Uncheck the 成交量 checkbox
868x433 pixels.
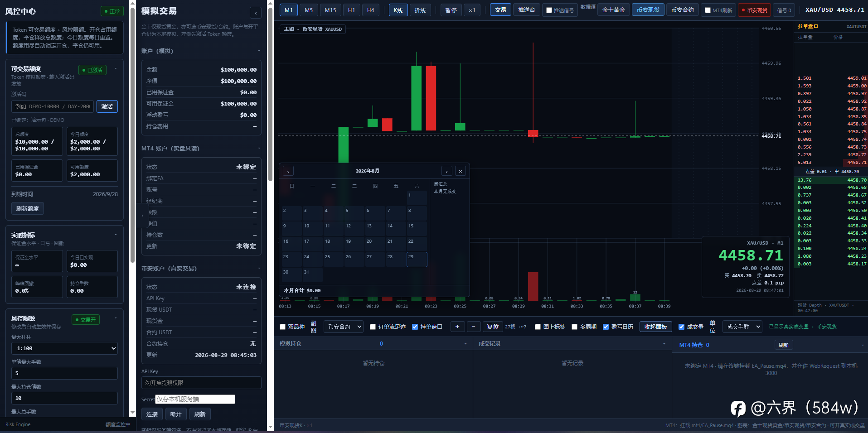click(681, 327)
